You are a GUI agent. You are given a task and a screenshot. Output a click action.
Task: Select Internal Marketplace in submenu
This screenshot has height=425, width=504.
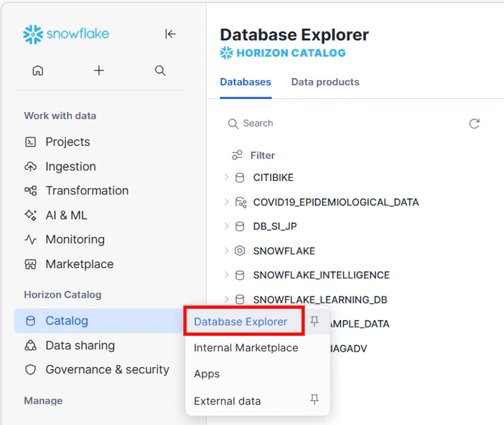click(246, 348)
